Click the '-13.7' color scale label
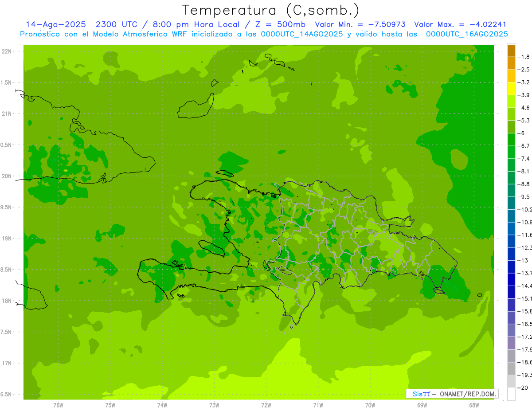This screenshot has width=532, height=411. point(525,273)
